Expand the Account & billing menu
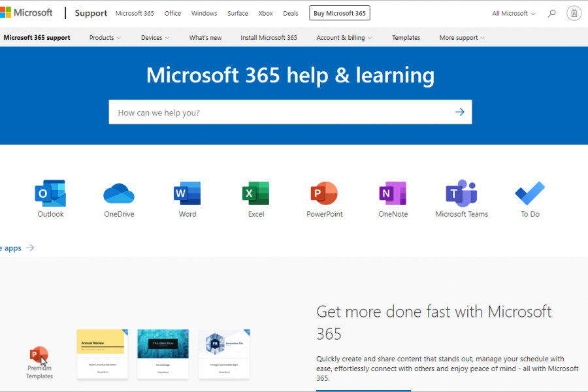588x392 pixels. click(x=344, y=38)
